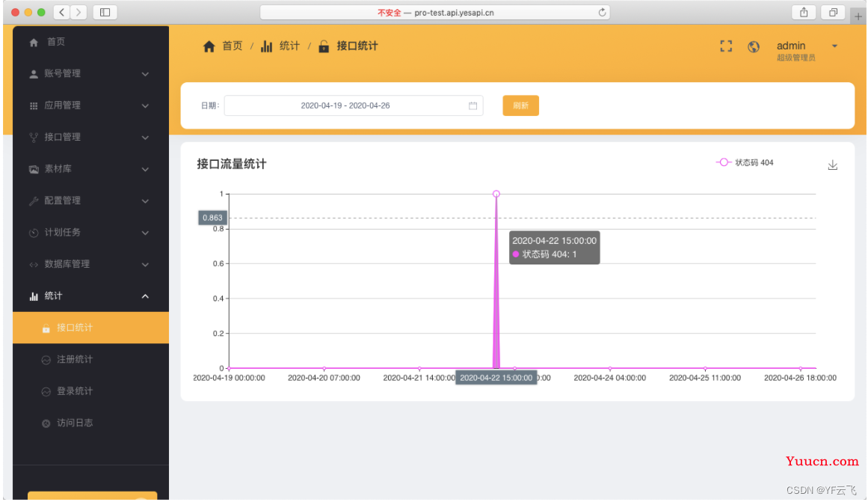Image resolution: width=868 pixels, height=502 pixels.
Task: Click the 应用管理 grid icon
Action: click(34, 105)
